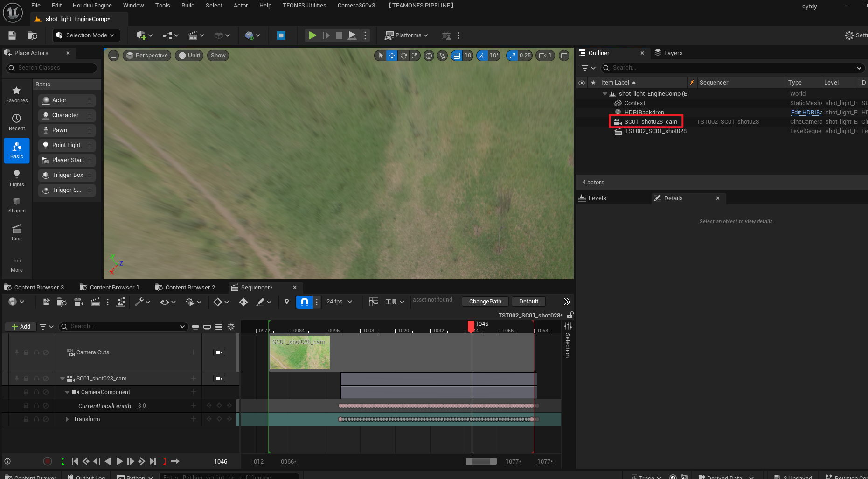This screenshot has height=479, width=868.
Task: Save the current level with disk icon
Action: 12,35
